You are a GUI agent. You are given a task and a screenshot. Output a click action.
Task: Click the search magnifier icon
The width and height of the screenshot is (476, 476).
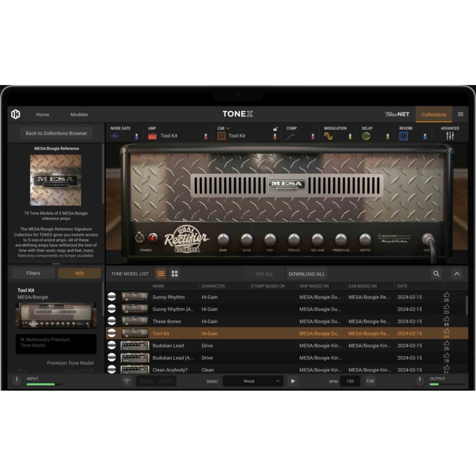436,274
